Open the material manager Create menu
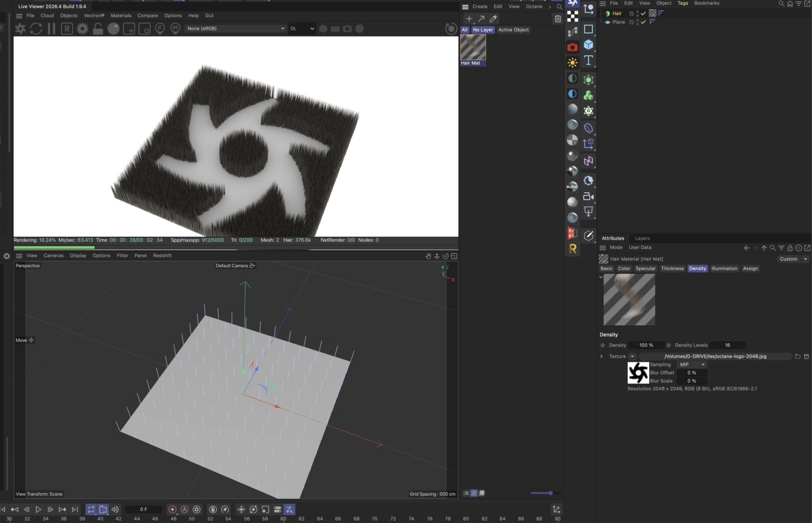 (x=480, y=6)
